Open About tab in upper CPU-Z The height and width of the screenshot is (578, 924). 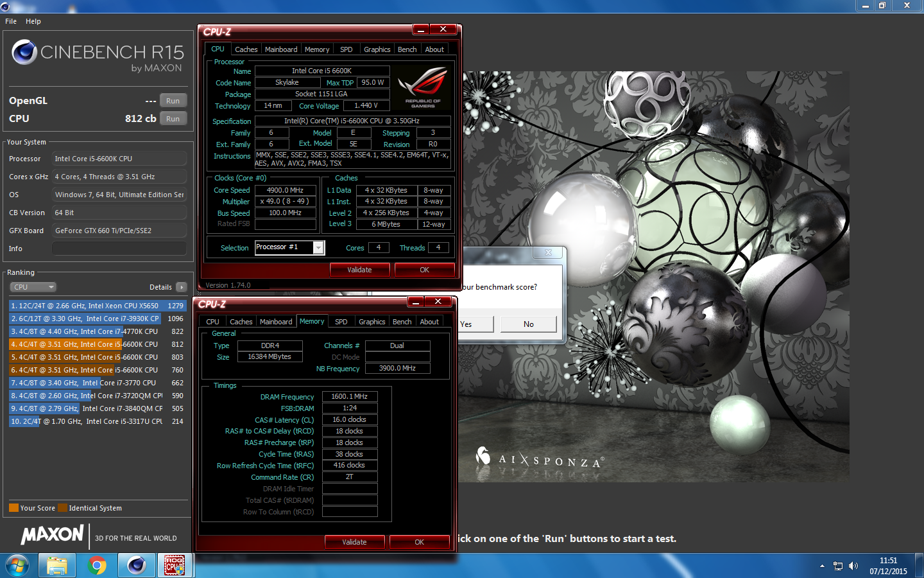pos(434,49)
